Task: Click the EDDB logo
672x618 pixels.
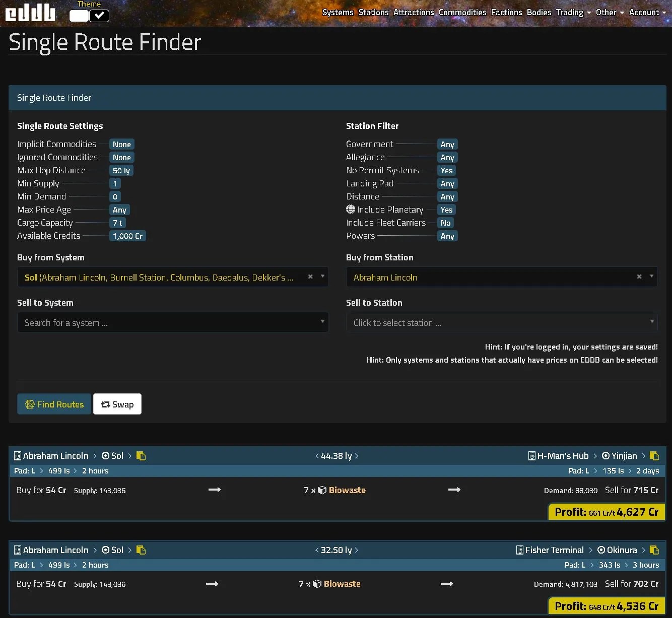Action: [30, 13]
